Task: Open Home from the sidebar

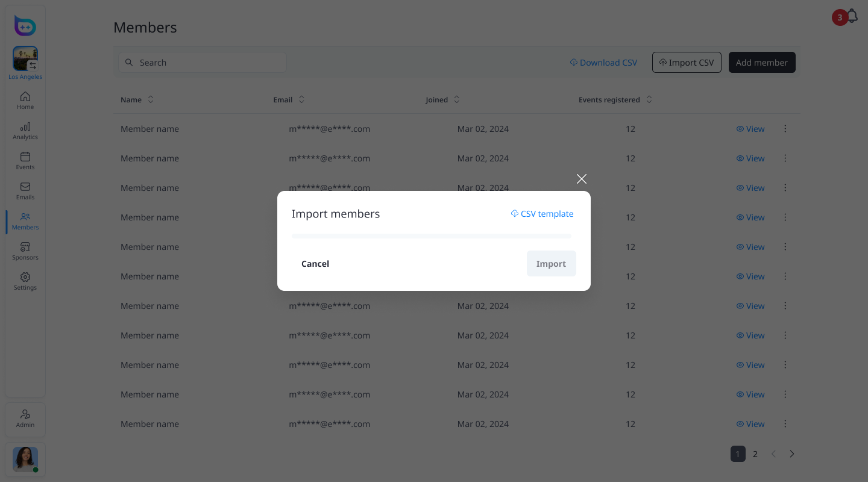Action: click(25, 101)
